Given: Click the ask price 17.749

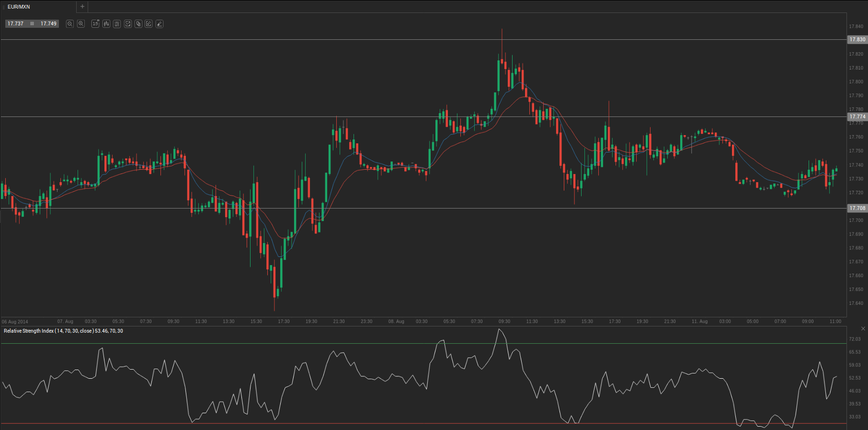Looking at the screenshot, I should (x=48, y=23).
